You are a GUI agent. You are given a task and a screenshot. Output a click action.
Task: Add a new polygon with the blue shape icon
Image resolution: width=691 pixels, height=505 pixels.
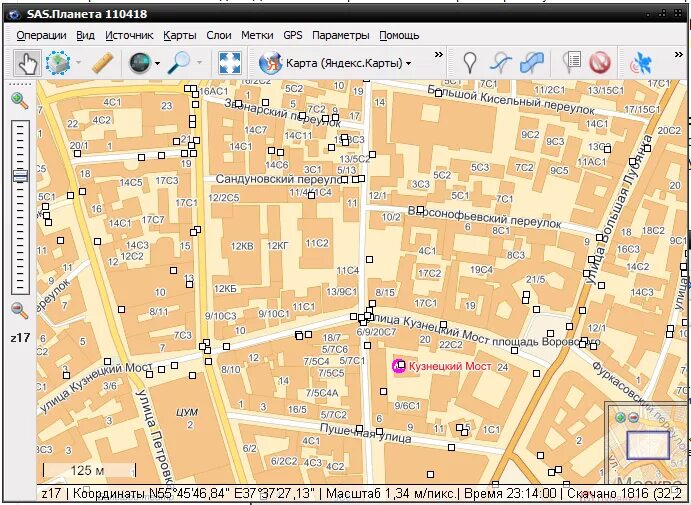[532, 63]
